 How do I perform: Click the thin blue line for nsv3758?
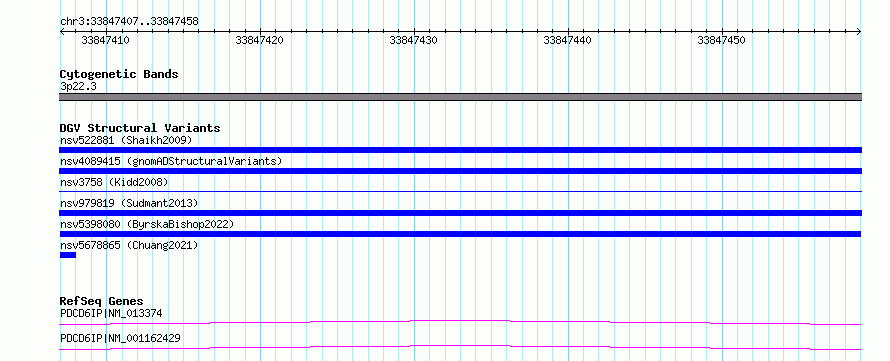pos(460,192)
